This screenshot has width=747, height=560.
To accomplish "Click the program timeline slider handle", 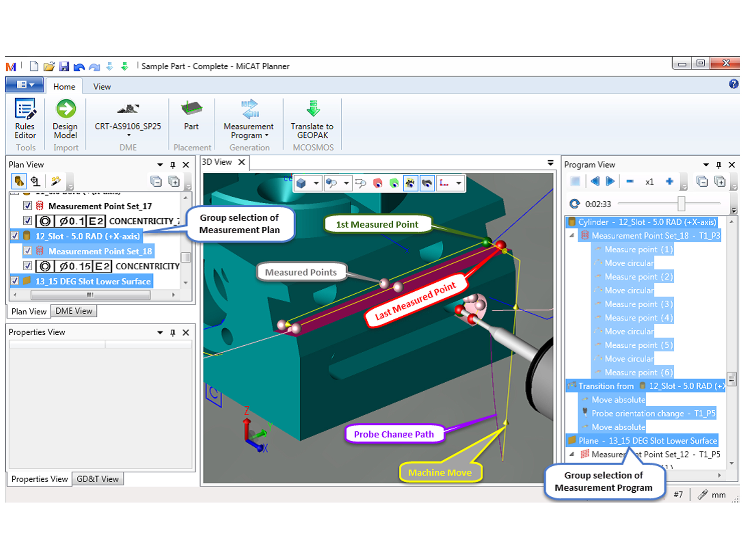I will 681,204.
